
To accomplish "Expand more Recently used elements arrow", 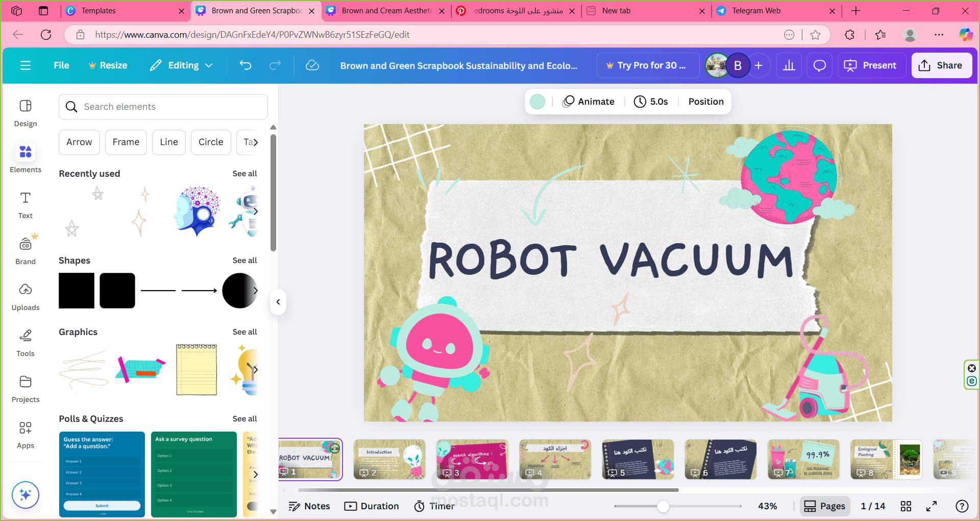I will point(255,211).
